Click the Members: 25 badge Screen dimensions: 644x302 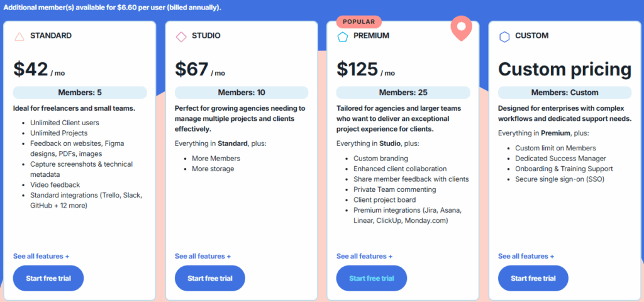[x=403, y=92]
